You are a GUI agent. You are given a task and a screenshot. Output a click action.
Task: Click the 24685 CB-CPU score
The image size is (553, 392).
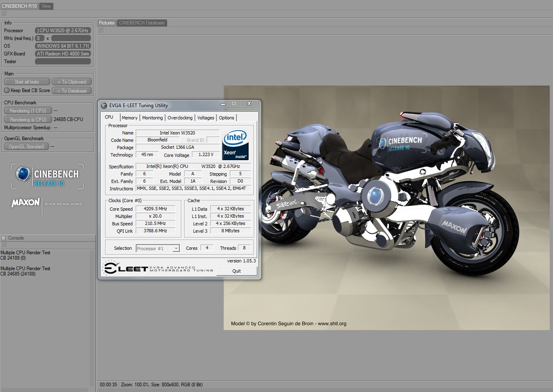click(68, 119)
